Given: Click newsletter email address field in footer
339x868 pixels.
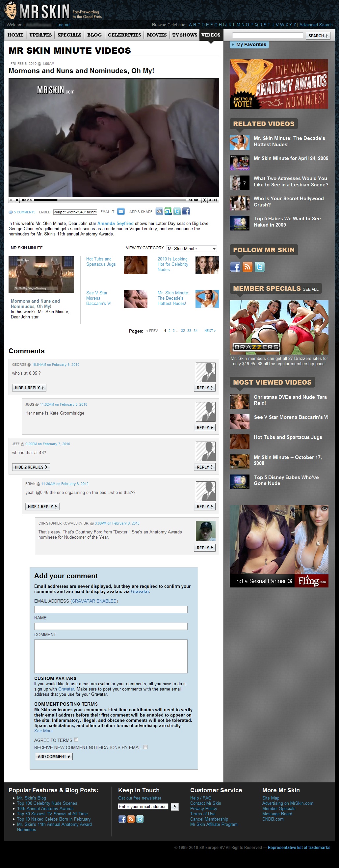Looking at the screenshot, I should [143, 807].
